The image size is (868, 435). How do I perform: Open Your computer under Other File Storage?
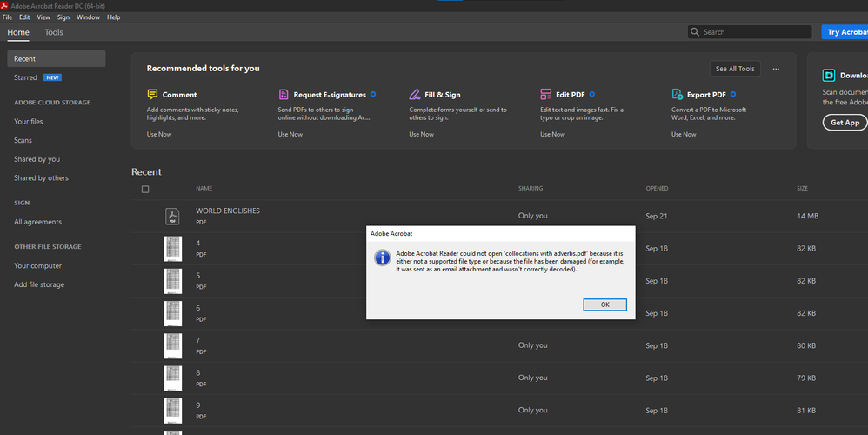[x=37, y=265]
